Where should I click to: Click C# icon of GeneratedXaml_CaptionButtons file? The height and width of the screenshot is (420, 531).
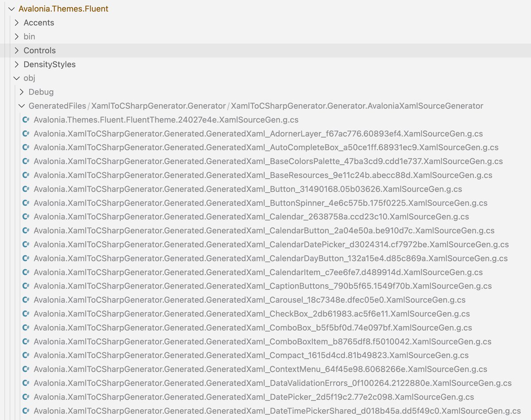tap(26, 286)
